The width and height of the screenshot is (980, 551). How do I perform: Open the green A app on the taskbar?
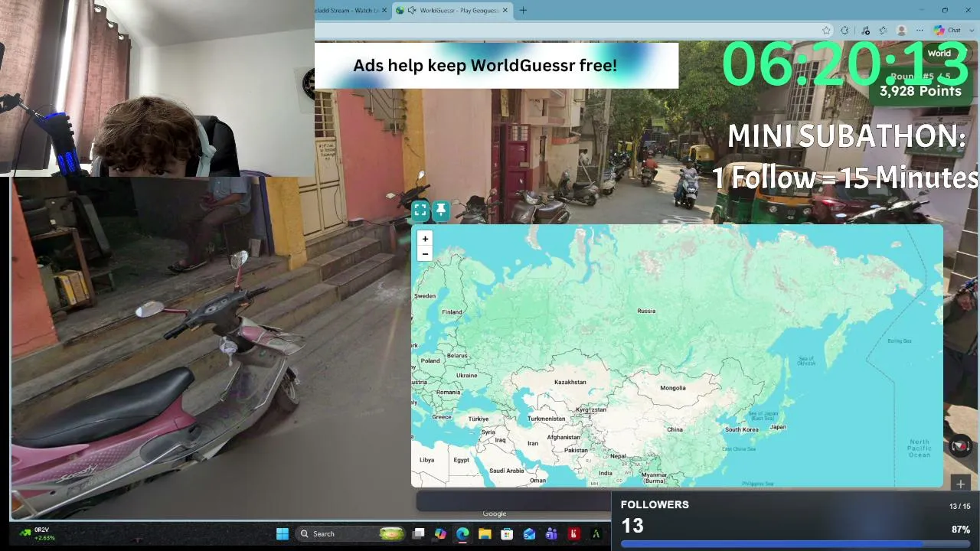[596, 533]
